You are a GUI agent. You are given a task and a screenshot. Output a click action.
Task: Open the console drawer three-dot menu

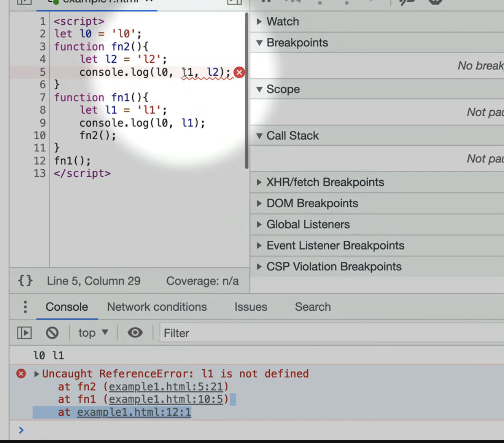click(x=25, y=307)
